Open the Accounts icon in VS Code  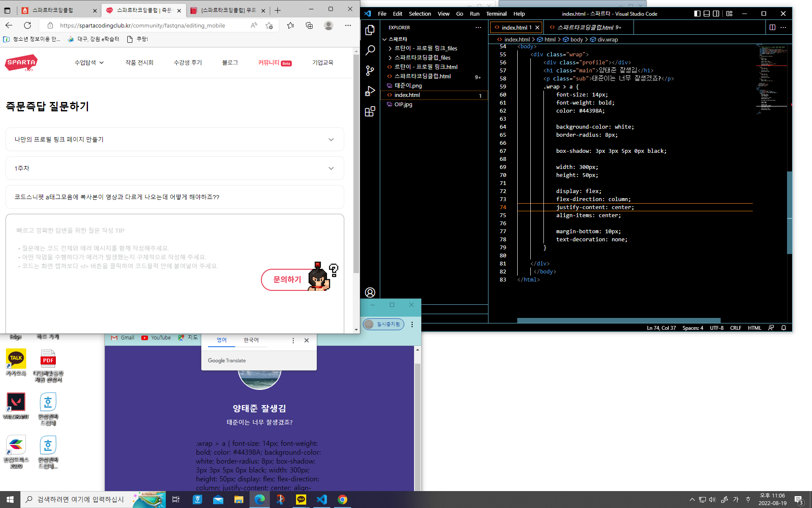pos(370,293)
